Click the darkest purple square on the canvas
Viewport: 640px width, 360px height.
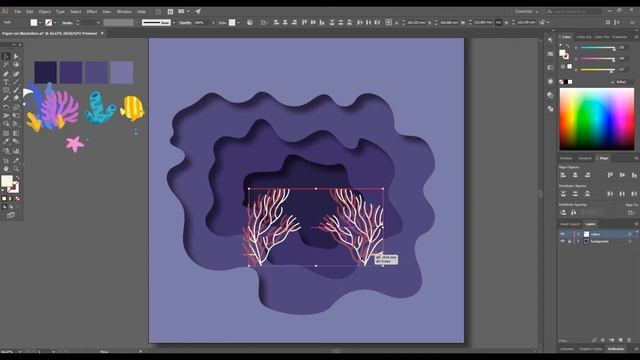(x=45, y=73)
